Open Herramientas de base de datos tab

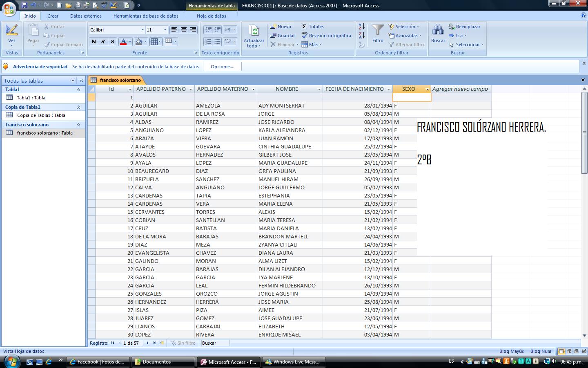146,16
